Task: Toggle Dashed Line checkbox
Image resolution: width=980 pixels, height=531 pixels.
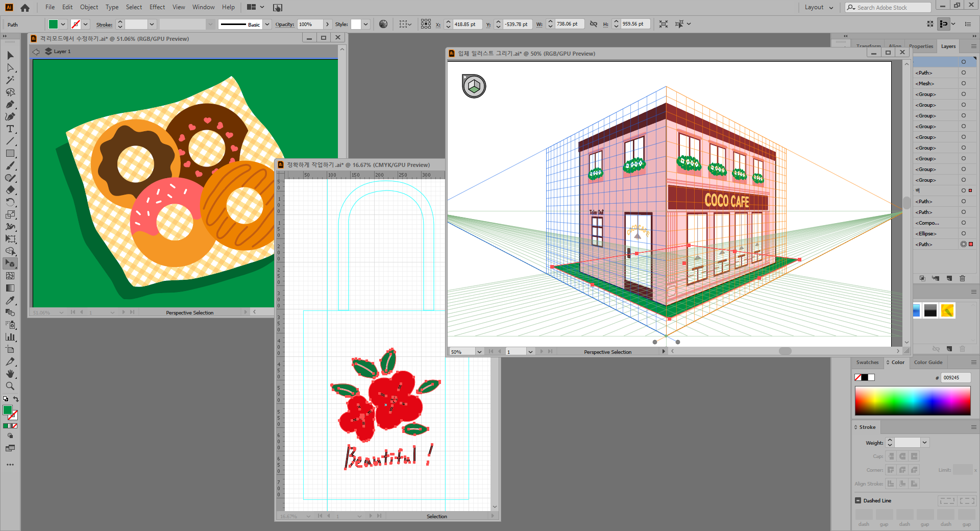Action: pos(858,500)
